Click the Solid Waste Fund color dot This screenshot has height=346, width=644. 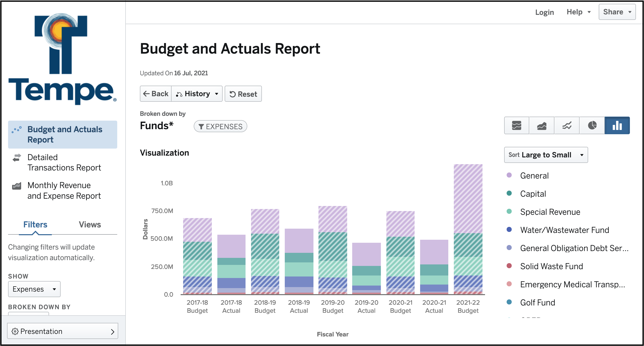(x=509, y=266)
